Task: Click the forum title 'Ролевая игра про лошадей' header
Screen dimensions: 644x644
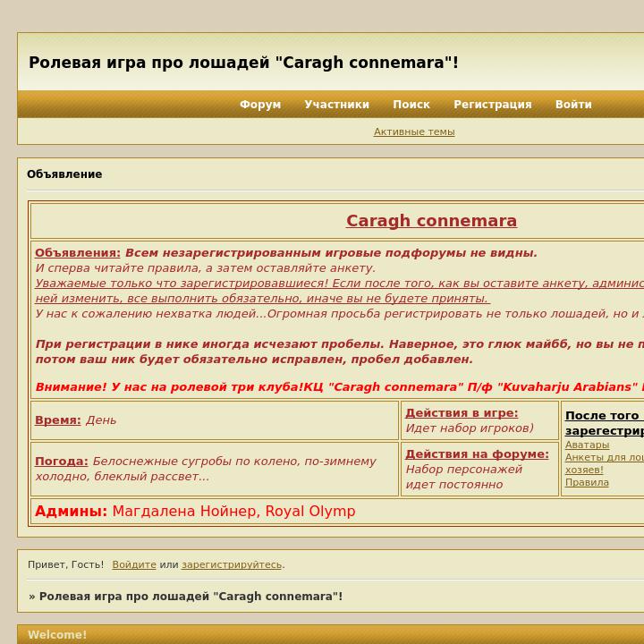Action: point(243,63)
